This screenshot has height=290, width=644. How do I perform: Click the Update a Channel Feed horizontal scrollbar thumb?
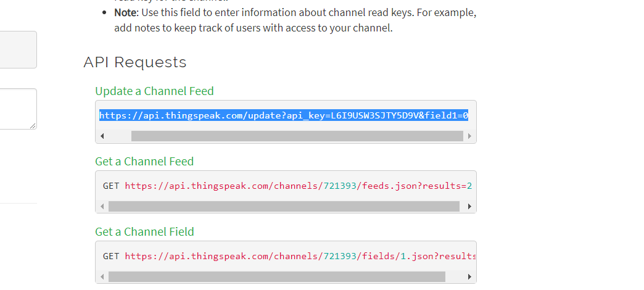[x=297, y=136]
